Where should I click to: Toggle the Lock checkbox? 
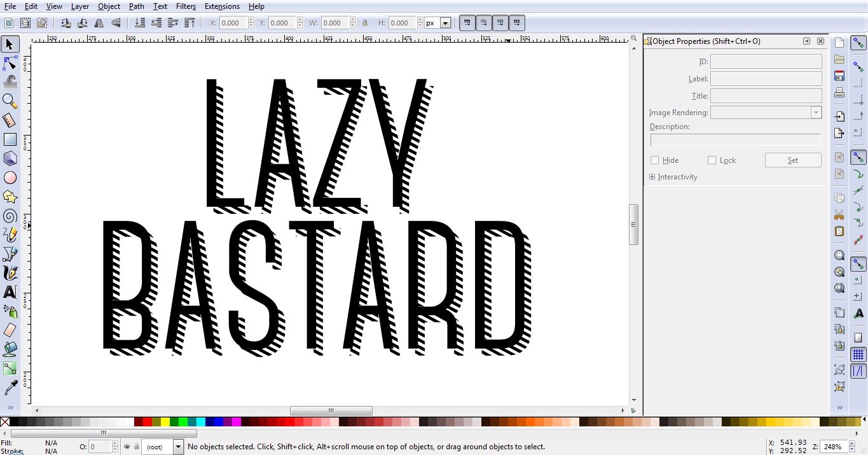(x=712, y=160)
